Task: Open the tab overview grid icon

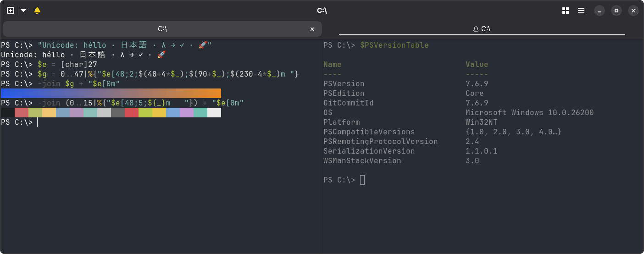Action: click(x=566, y=11)
